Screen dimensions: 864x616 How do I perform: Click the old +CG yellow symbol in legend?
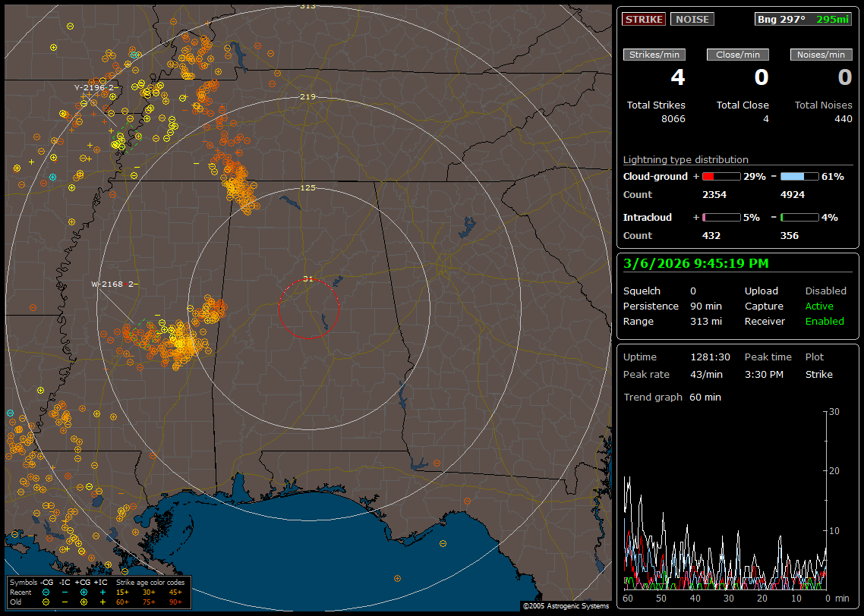(x=84, y=602)
